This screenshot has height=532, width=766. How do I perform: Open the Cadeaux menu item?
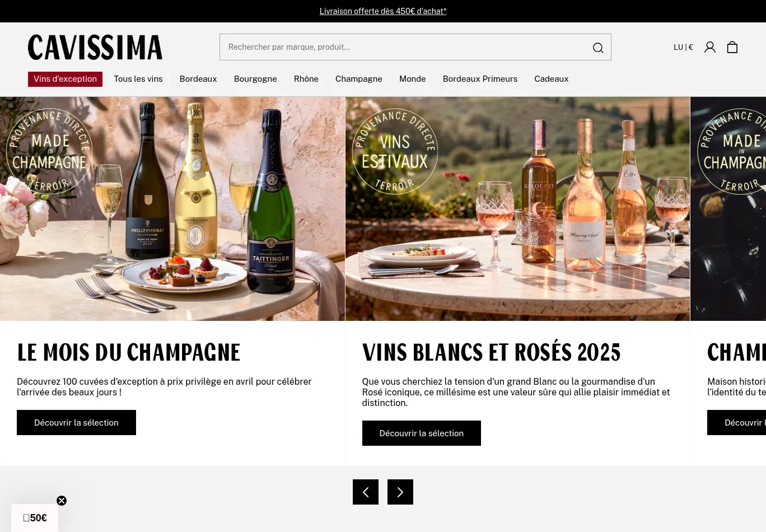pyautogui.click(x=552, y=79)
